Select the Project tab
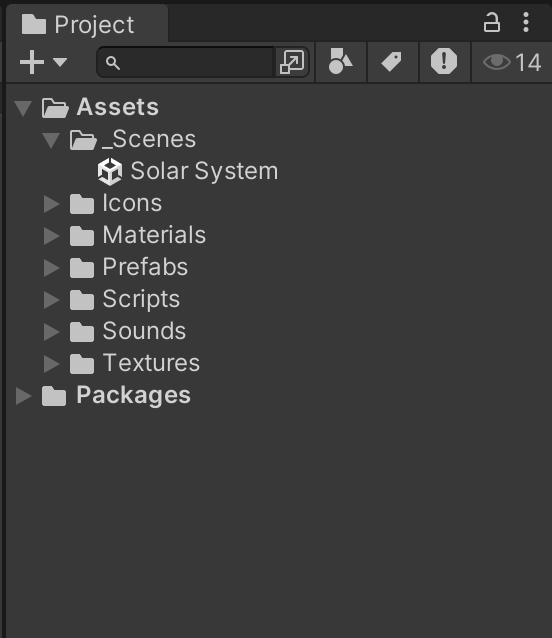Screen dimensions: 552x638 (87, 24)
